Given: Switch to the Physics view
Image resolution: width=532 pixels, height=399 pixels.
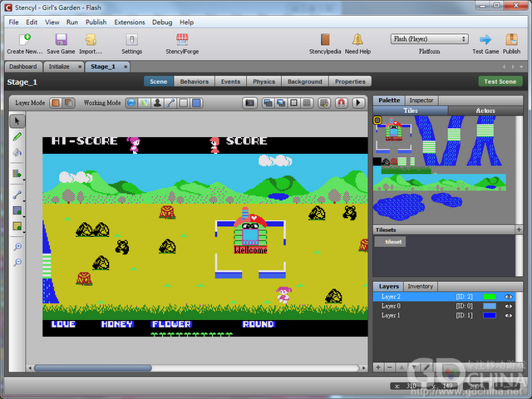Looking at the screenshot, I should point(264,81).
